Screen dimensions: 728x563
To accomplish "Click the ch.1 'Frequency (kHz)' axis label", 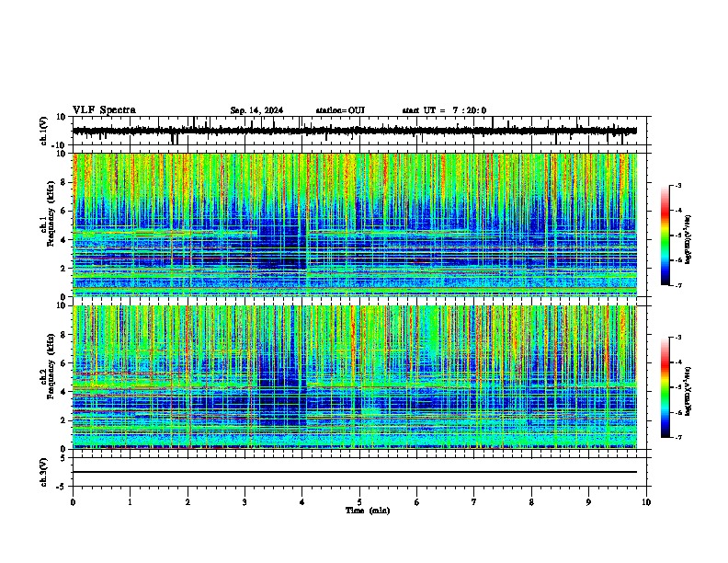I will tap(51, 213).
